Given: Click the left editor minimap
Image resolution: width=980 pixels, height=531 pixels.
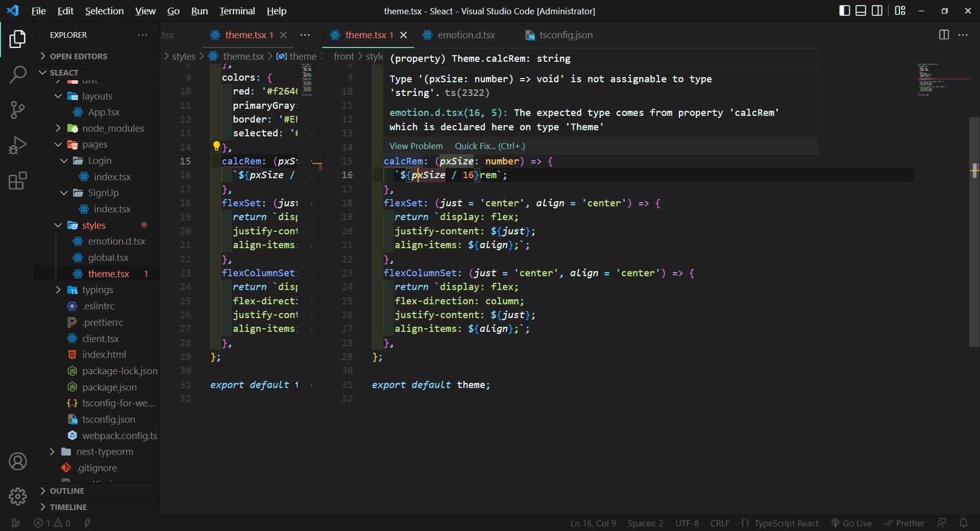Looking at the screenshot, I should pyautogui.click(x=307, y=80).
